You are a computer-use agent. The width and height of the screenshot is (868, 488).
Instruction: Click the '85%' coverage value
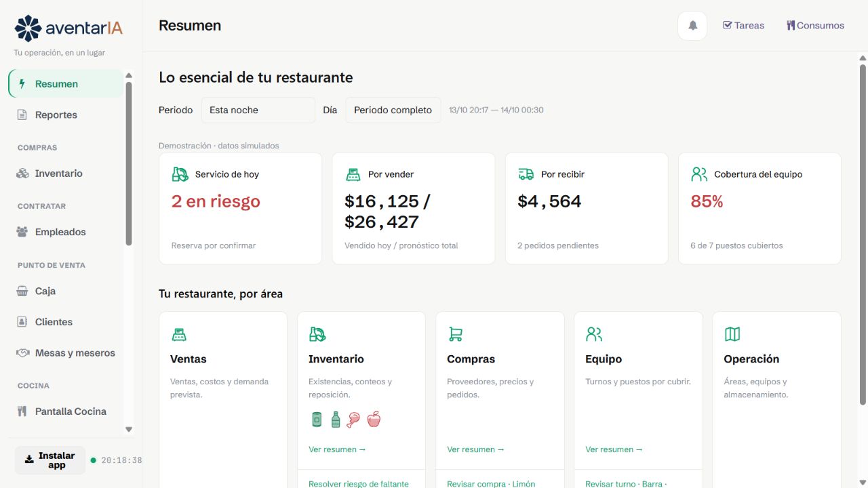(707, 201)
